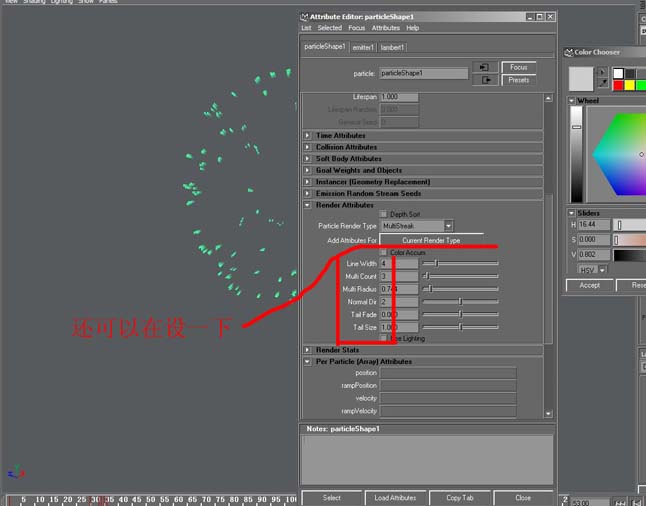Click the Multi Count slider
Viewport: 646px width, 506px height.
461,276
